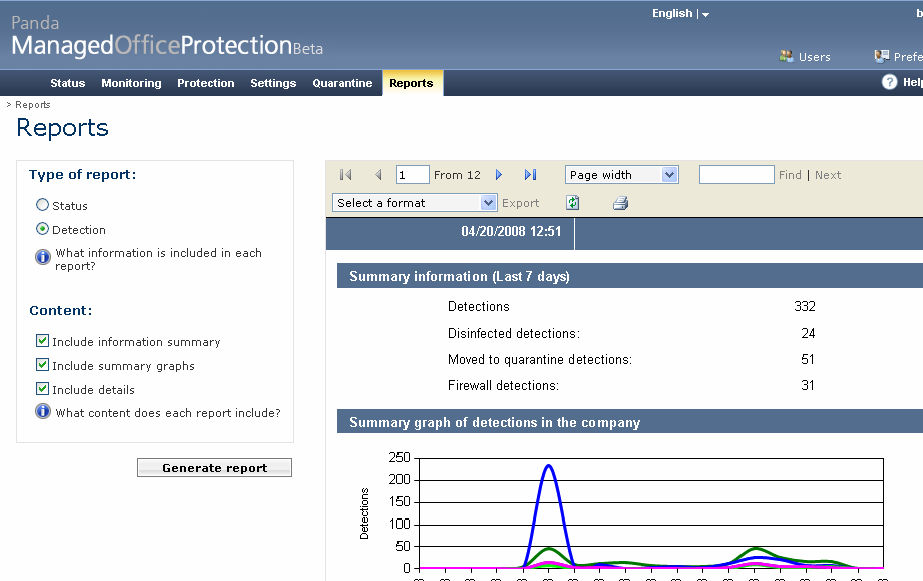
Task: Go to first report page icon
Action: coord(346,175)
